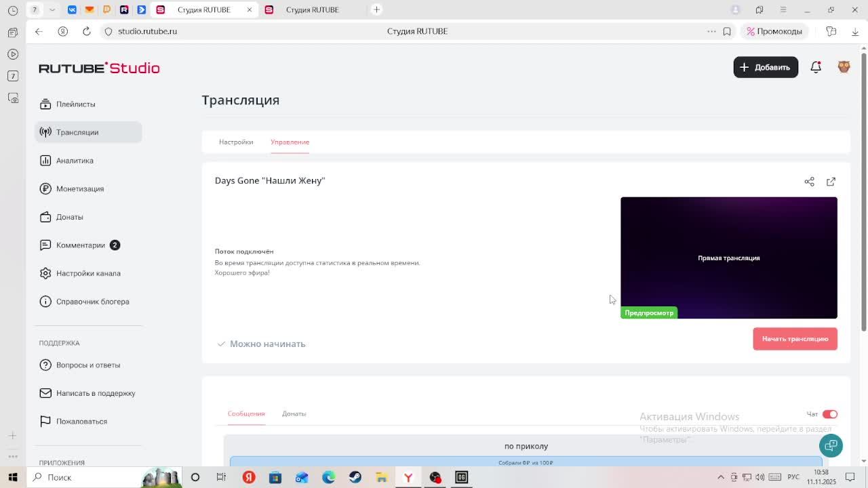Go to Донаты in the sidebar

point(88,217)
